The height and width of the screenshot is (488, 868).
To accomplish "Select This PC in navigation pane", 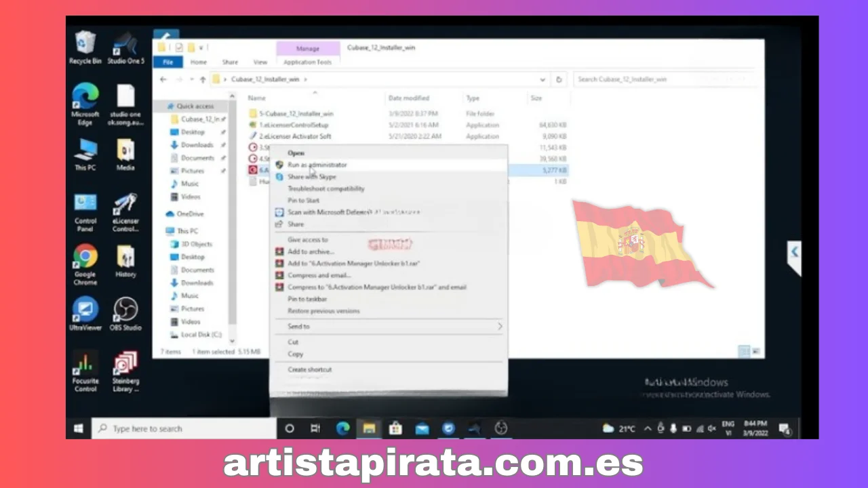I will pos(188,231).
